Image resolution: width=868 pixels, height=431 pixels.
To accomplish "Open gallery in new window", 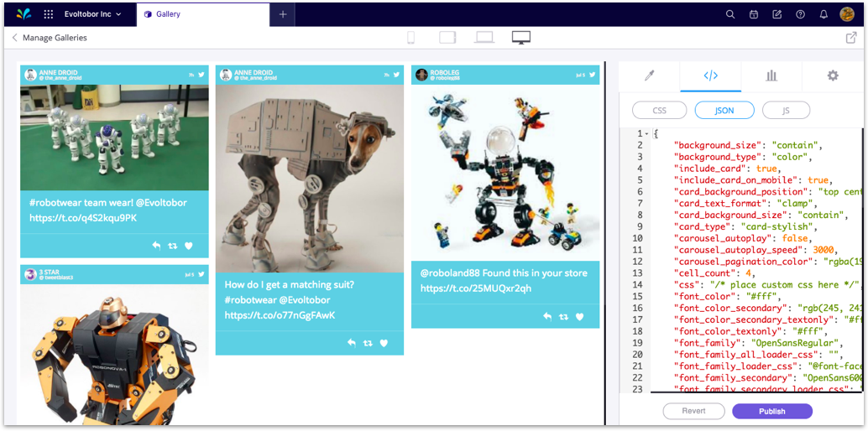I will click(851, 38).
